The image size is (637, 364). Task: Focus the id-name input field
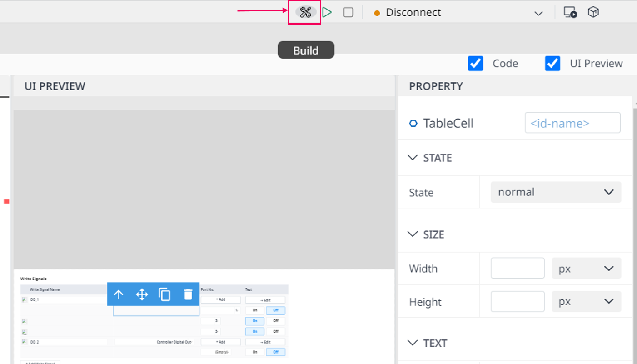pos(572,123)
